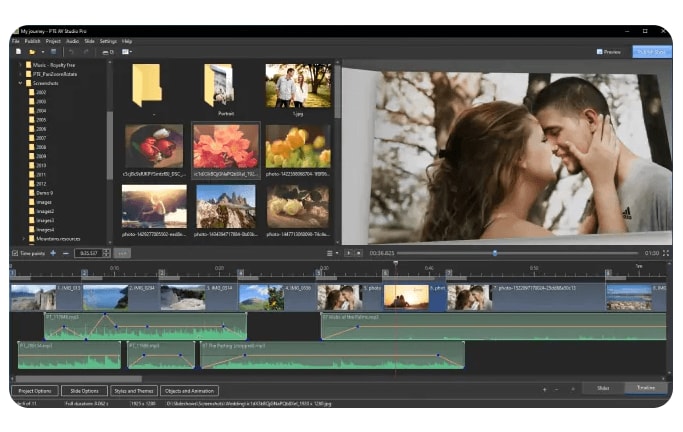Screen dimensions: 683x432
Task: Click the New project icon in toolbar
Action: pyautogui.click(x=17, y=51)
